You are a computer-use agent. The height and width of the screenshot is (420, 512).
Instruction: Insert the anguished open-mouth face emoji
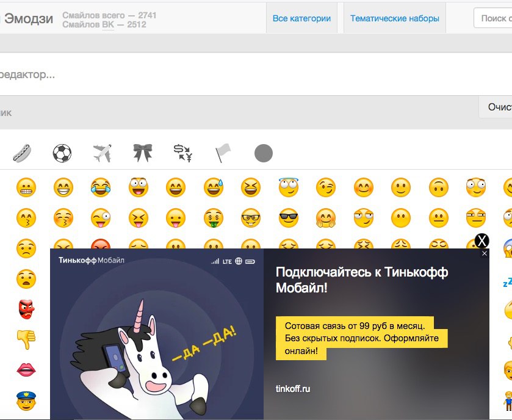tap(26, 279)
